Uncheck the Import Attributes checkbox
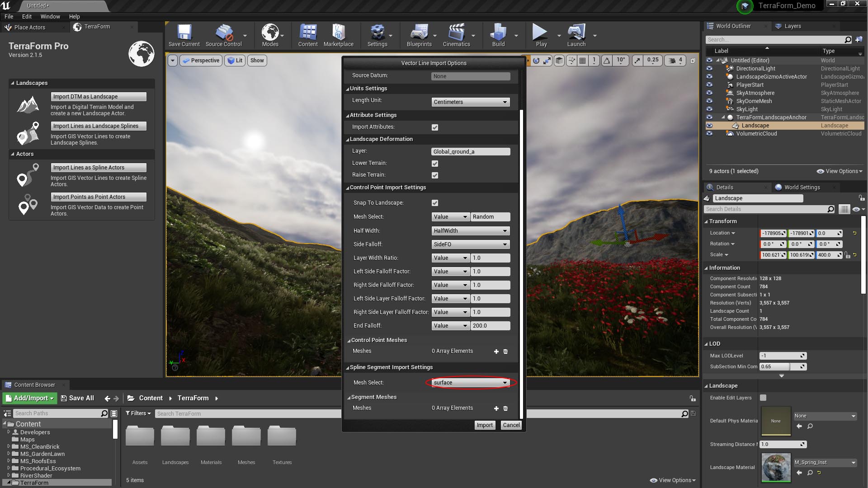This screenshot has width=868, height=488. point(435,127)
